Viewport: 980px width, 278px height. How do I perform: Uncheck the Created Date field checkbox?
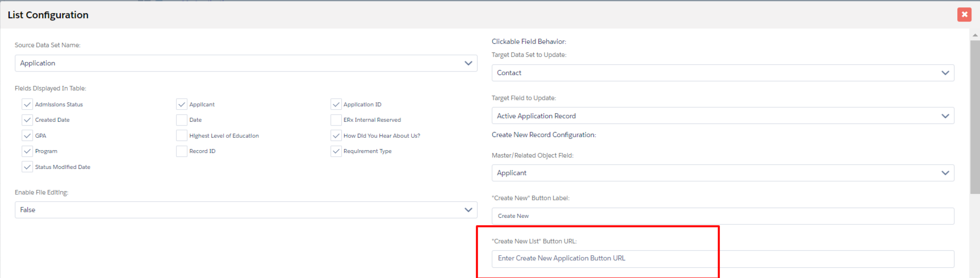tap(27, 120)
